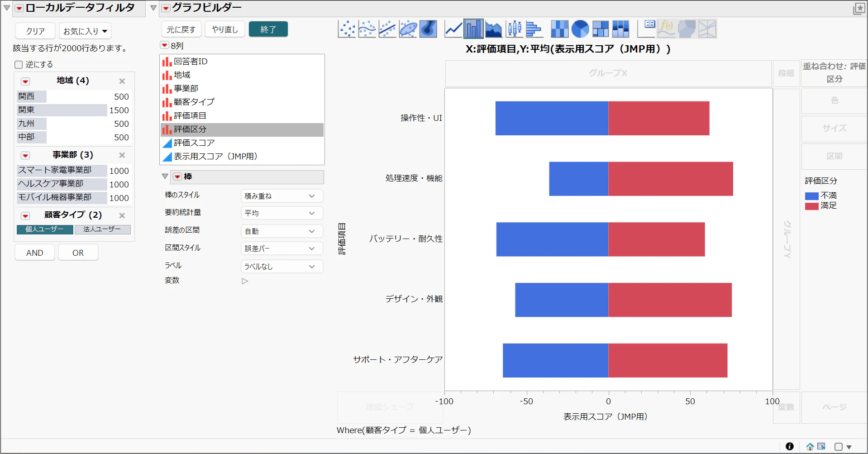The image size is (868, 454).
Task: Click the info icon in status bar
Action: click(790, 446)
